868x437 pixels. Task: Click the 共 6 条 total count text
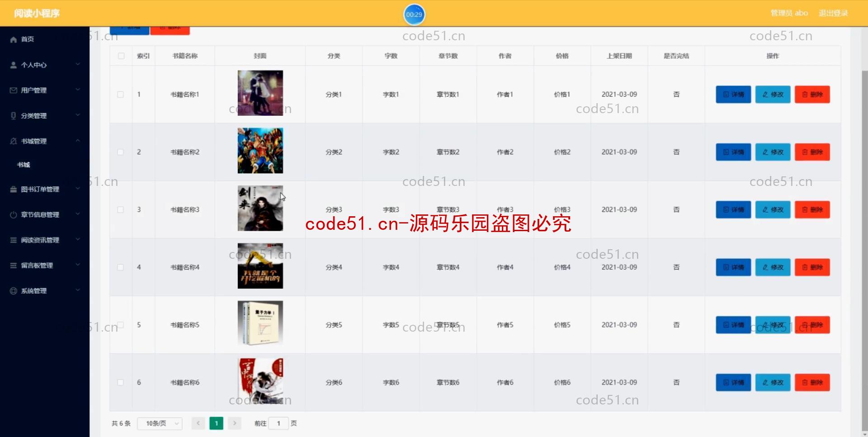click(x=121, y=423)
